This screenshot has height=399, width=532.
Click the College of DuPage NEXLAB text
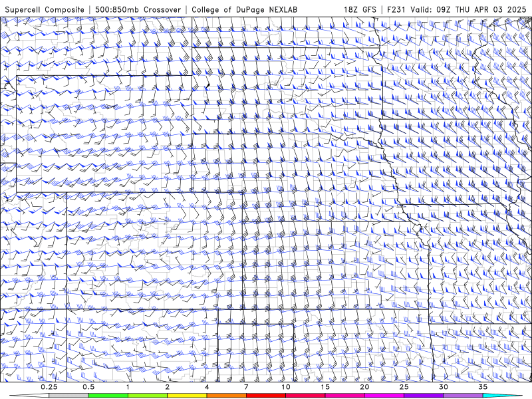tap(244, 9)
